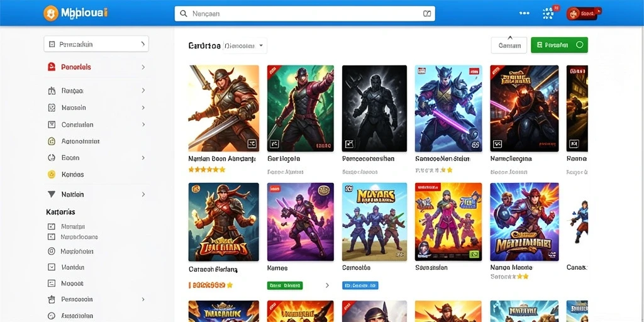644x322 pixels.
Task: Toggle the circle in green Pavaiai button
Action: pos(579,45)
